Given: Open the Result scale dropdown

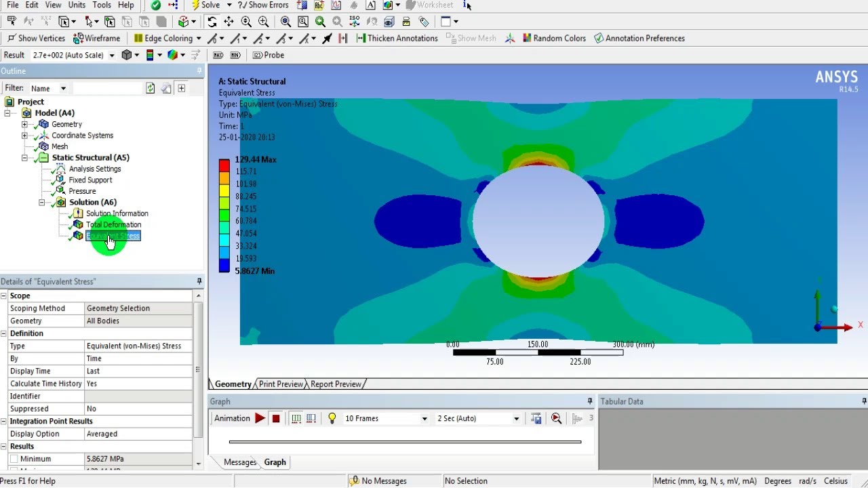Looking at the screenshot, I should (x=112, y=56).
